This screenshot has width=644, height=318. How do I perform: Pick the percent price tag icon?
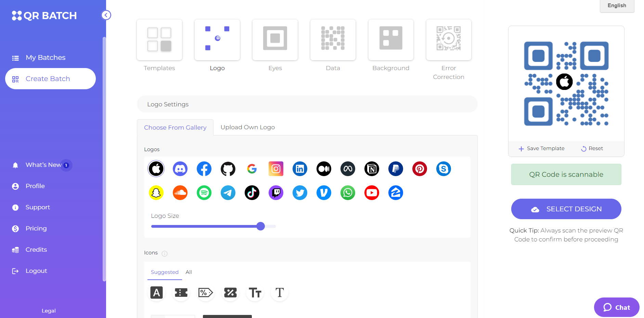(x=206, y=293)
